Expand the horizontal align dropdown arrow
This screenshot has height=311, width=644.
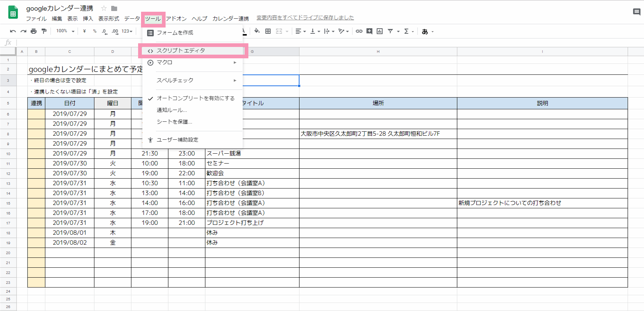tap(304, 32)
